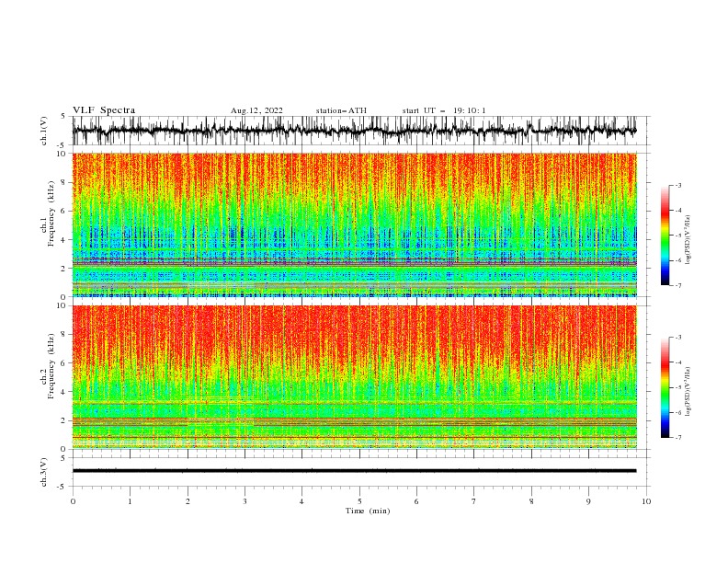Image resolution: width=728 pixels, height=563 pixels.
Task: Click the upper log(PSD) color bar label
Action: tap(688, 240)
